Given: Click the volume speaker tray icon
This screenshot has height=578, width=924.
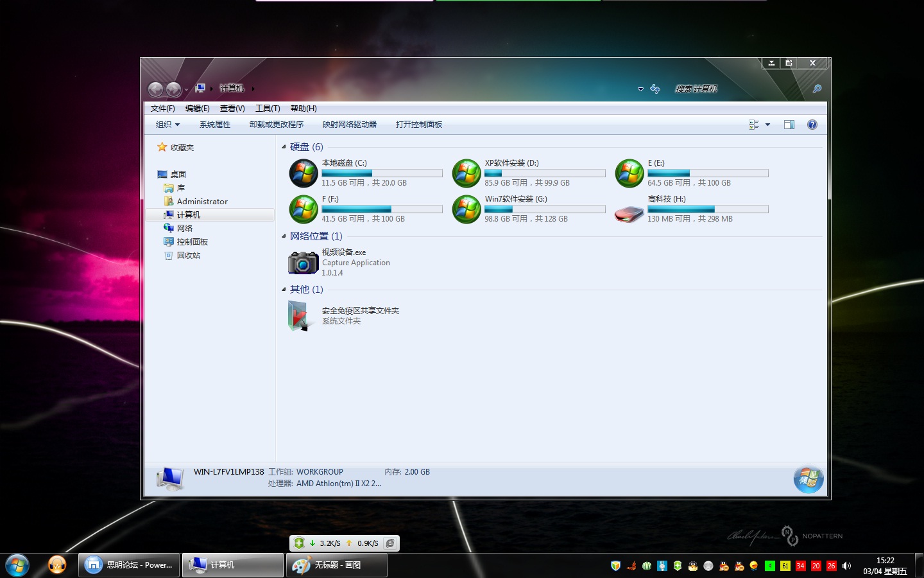Looking at the screenshot, I should pyautogui.click(x=847, y=566).
